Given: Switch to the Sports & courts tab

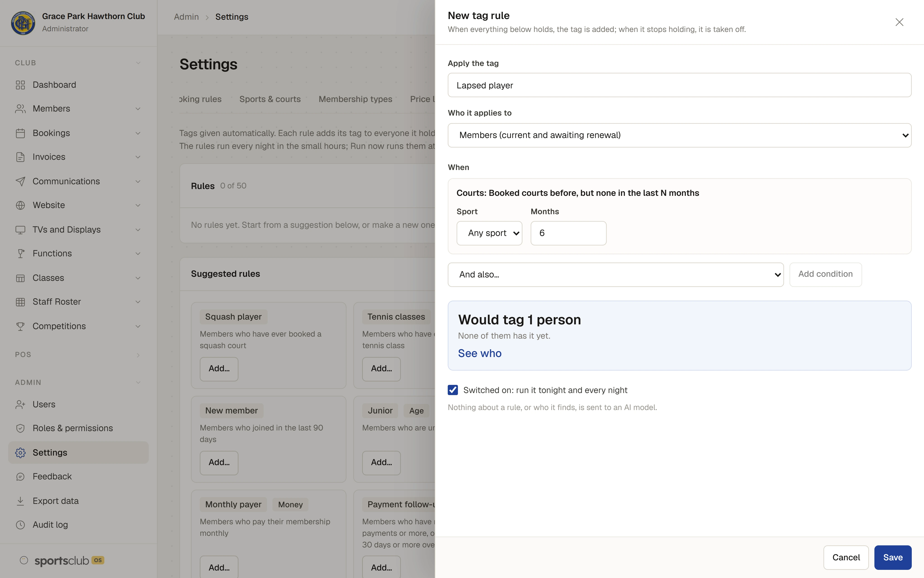Looking at the screenshot, I should click(270, 99).
